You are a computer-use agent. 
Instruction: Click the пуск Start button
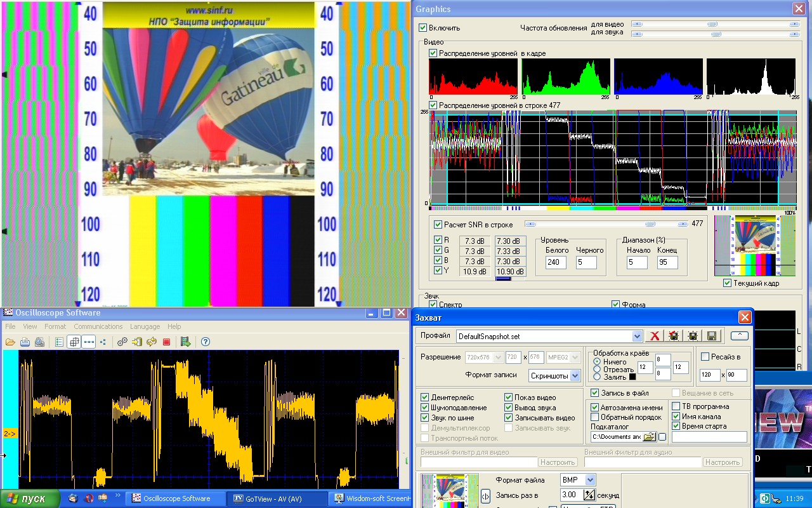[30, 498]
